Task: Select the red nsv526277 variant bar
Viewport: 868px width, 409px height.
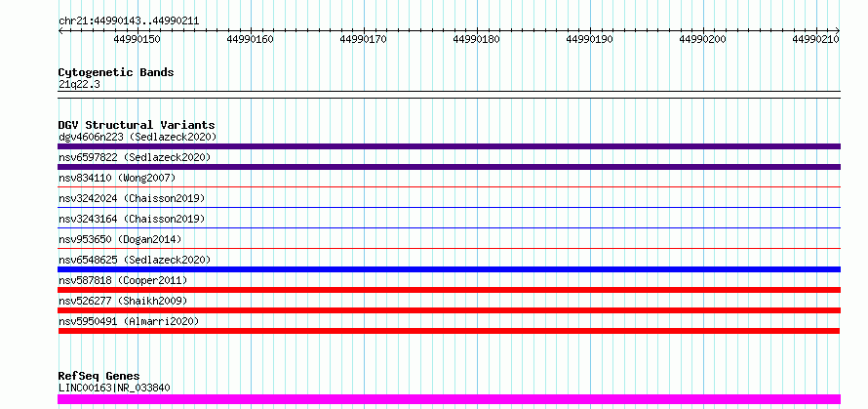Action: coord(449,310)
